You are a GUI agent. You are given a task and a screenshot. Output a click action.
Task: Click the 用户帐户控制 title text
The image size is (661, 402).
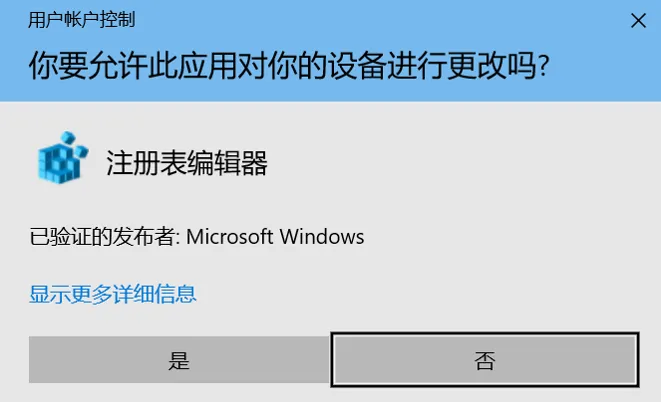coord(82,20)
